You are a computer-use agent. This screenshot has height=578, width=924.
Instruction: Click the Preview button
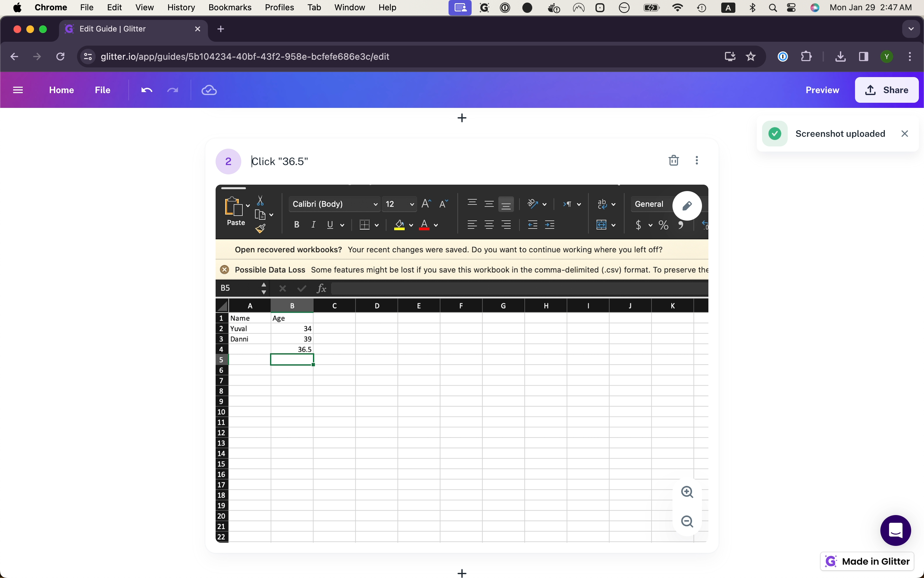coord(822,90)
